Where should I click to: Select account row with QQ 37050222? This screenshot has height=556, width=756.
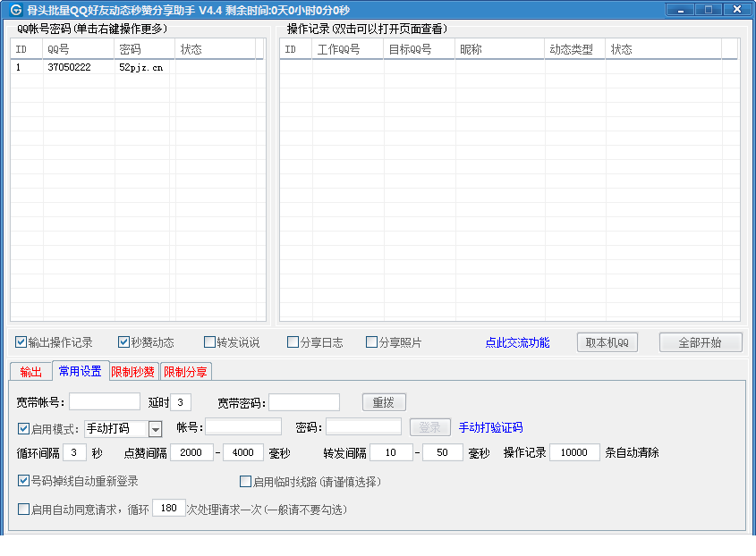pyautogui.click(x=137, y=67)
